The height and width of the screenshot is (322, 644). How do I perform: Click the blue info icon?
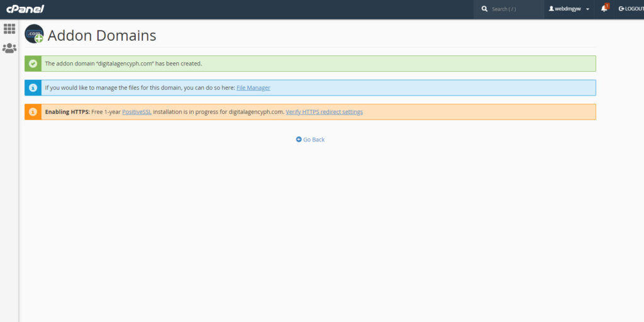33,87
